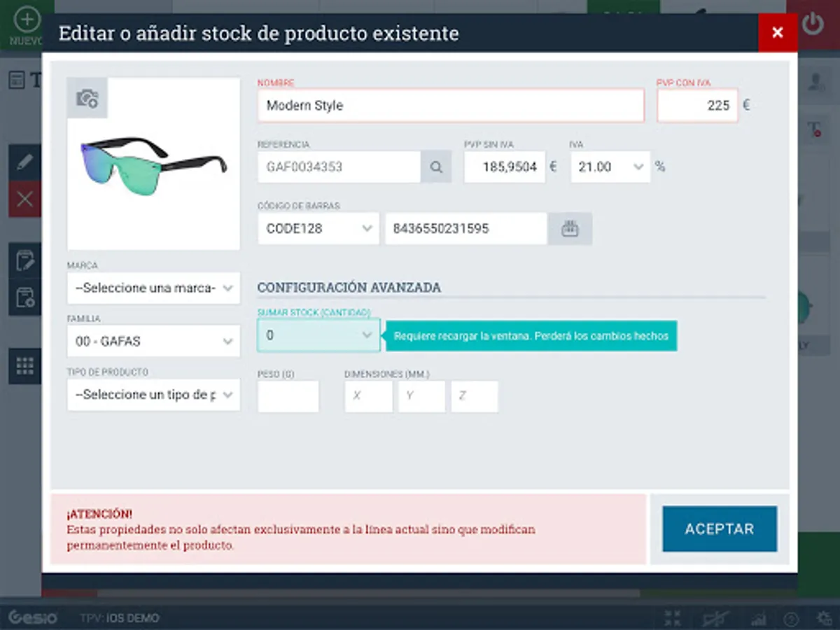Open the notes clipboard icon in the sidebar

(25, 262)
